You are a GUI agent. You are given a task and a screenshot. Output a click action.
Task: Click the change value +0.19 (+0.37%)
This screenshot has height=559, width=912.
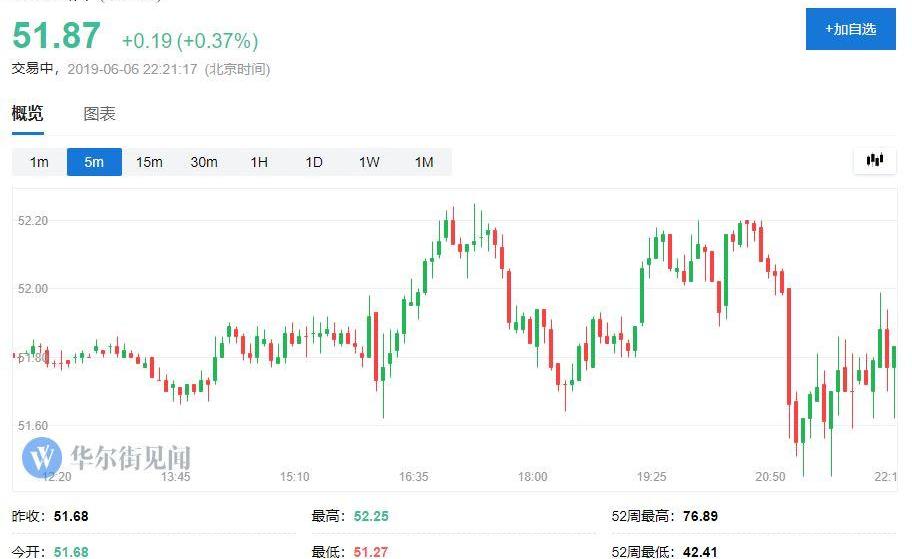pos(190,41)
